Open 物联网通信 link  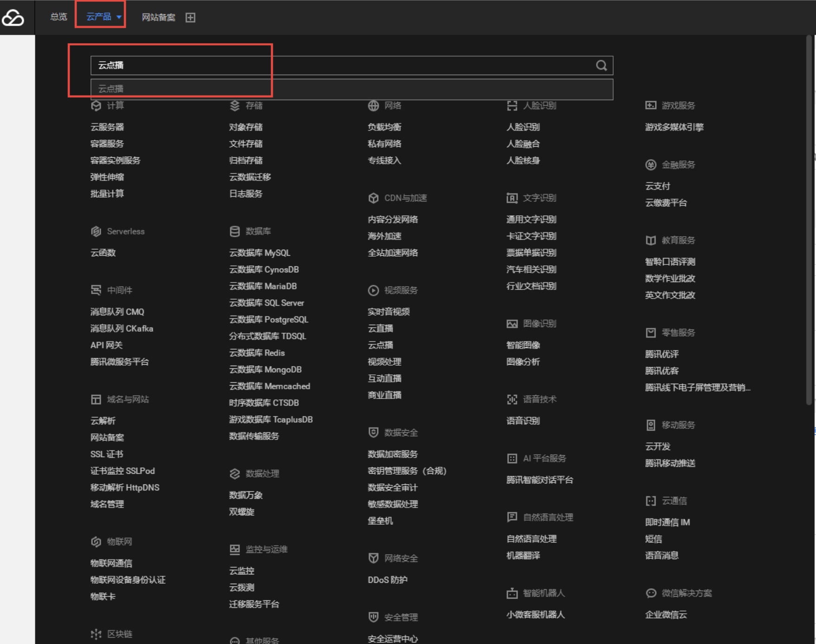pyautogui.click(x=111, y=563)
